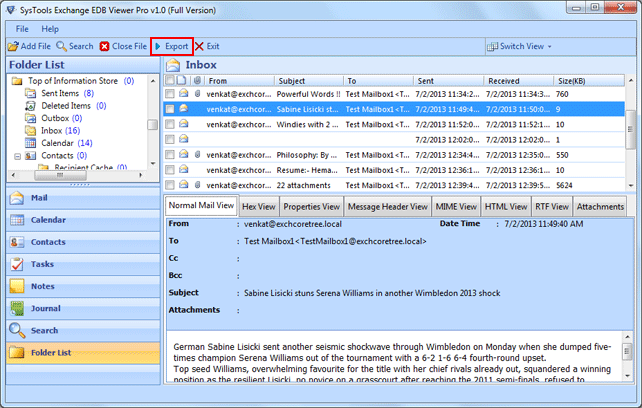Select the Outbox folder icon
642x408 pixels.
coord(30,118)
